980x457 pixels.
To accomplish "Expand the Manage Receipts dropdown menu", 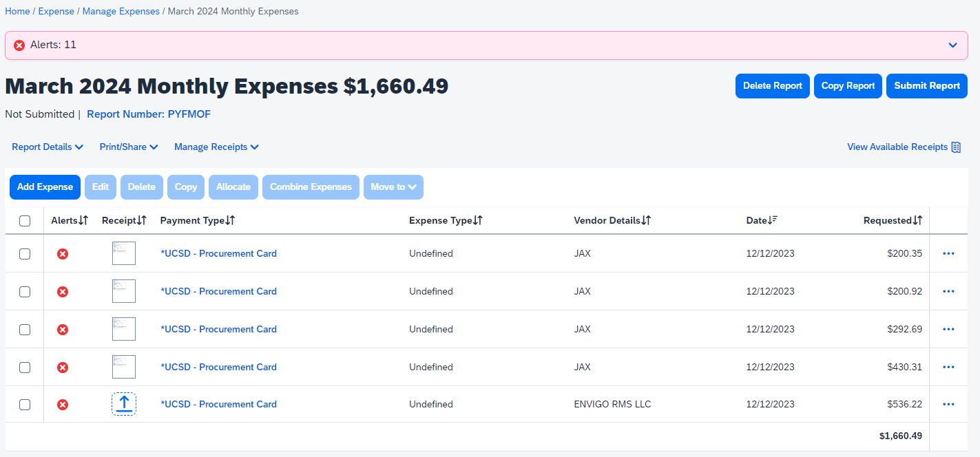I will (x=216, y=147).
